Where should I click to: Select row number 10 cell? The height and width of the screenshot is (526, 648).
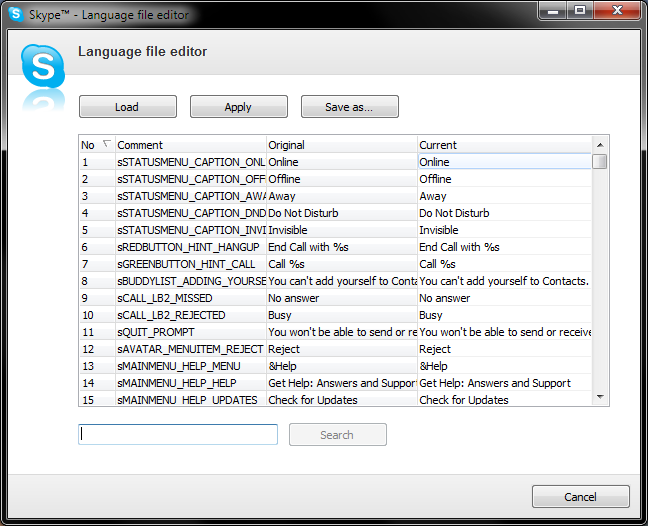(97, 315)
